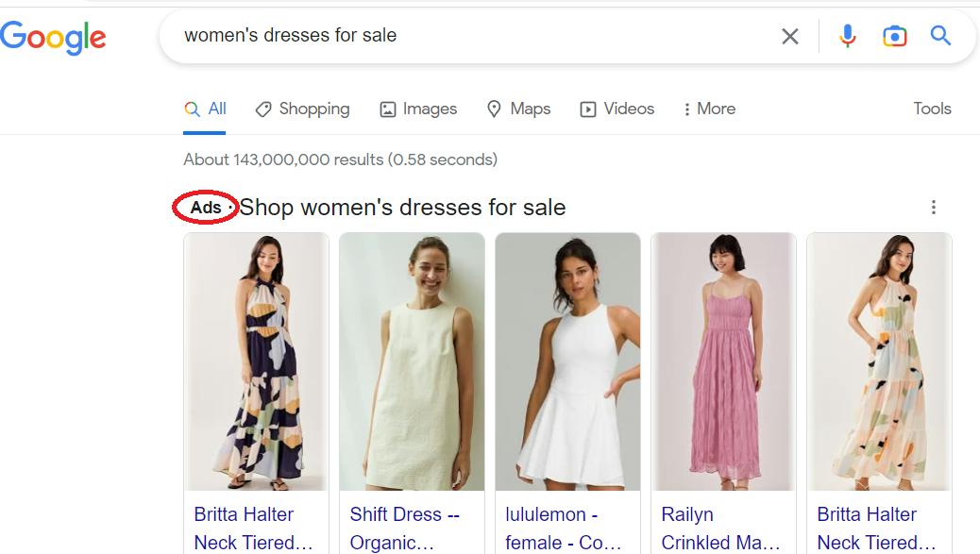The image size is (980, 554).
Task: Select the All results tab
Action: pyautogui.click(x=206, y=109)
